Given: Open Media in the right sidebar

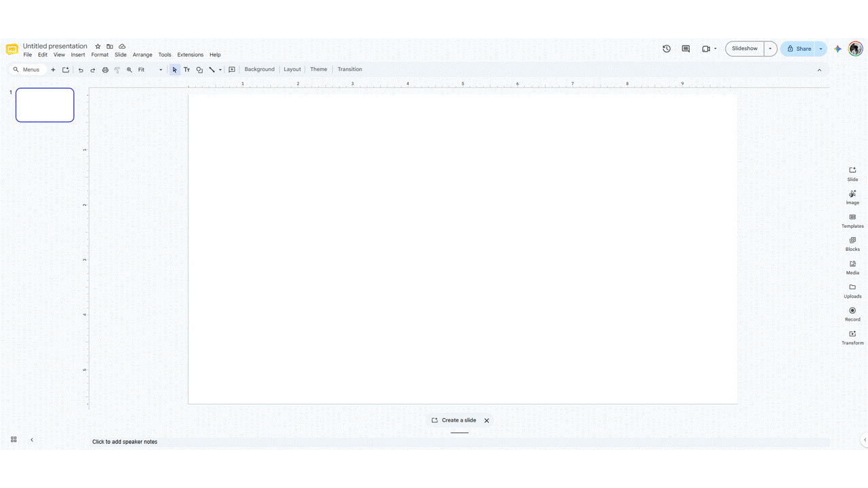Looking at the screenshot, I should [852, 267].
